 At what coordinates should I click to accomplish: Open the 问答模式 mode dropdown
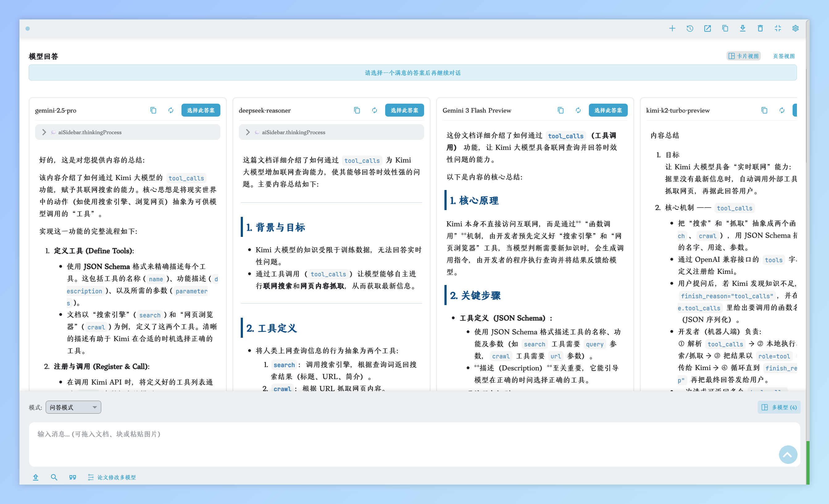point(73,407)
